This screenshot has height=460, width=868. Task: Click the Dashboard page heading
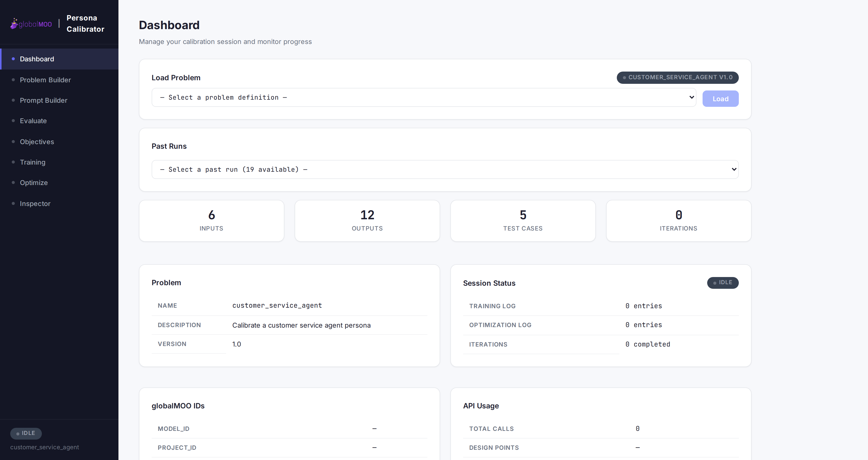169,25
